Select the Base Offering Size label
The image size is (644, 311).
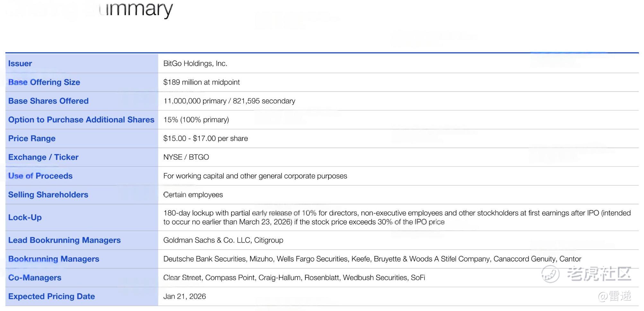tap(44, 82)
